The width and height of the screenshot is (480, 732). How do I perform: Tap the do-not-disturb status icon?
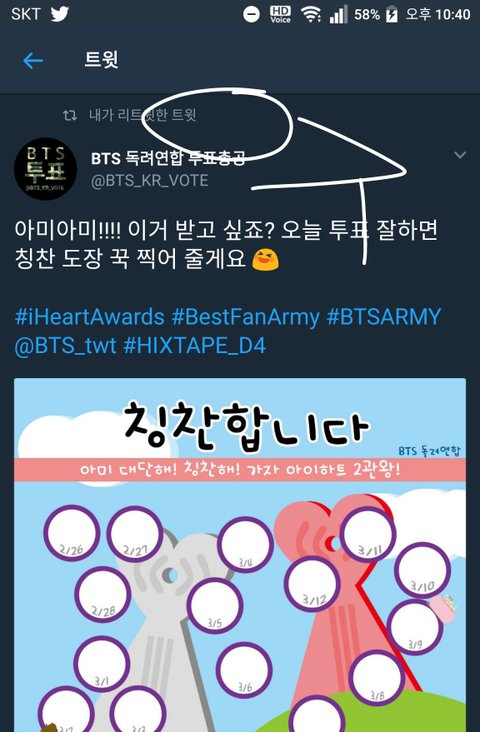coord(251,14)
